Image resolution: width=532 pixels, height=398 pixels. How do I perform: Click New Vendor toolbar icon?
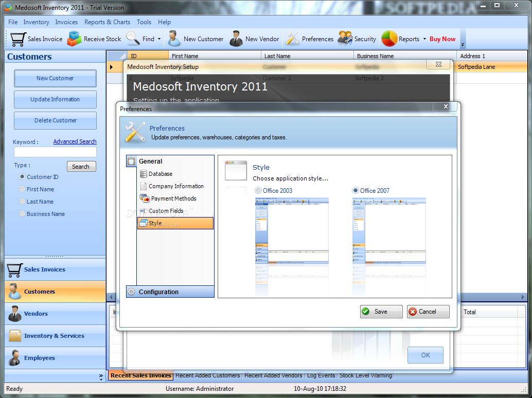tap(236, 39)
